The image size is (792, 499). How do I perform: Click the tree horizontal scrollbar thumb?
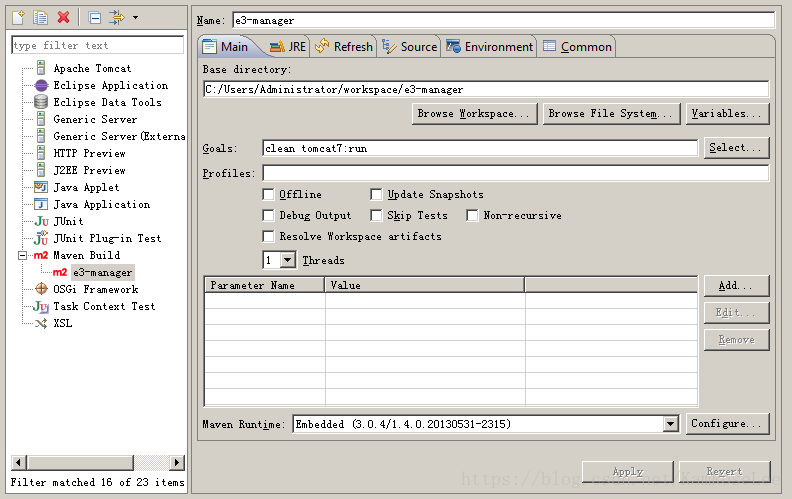[80, 462]
